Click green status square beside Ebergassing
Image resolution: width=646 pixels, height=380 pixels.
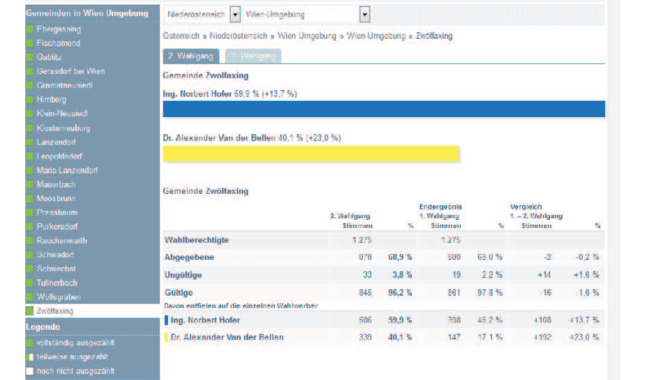click(29, 29)
